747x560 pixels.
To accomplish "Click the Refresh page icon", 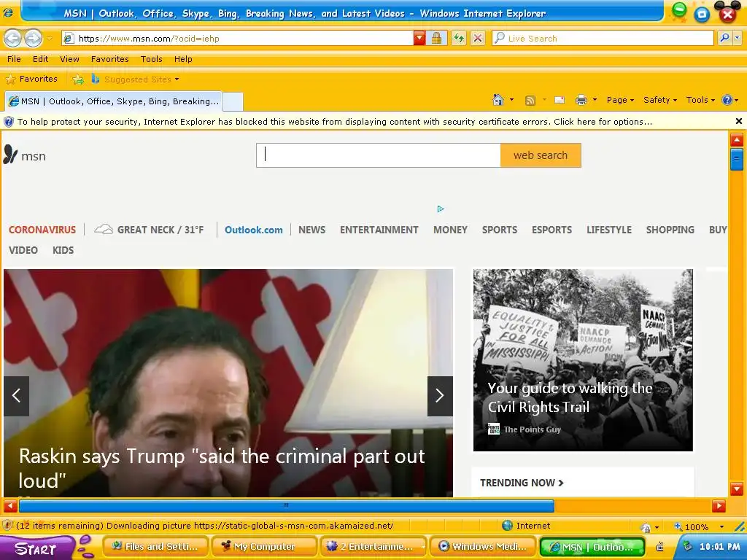I will click(459, 39).
